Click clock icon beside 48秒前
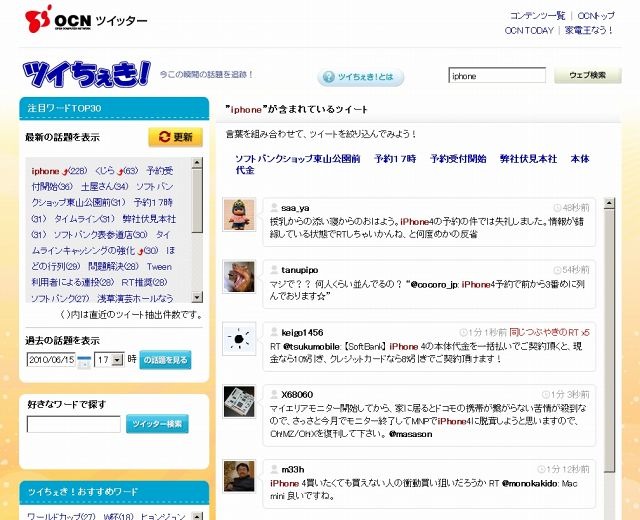Image resolution: width=640 pixels, height=520 pixels. [557, 208]
